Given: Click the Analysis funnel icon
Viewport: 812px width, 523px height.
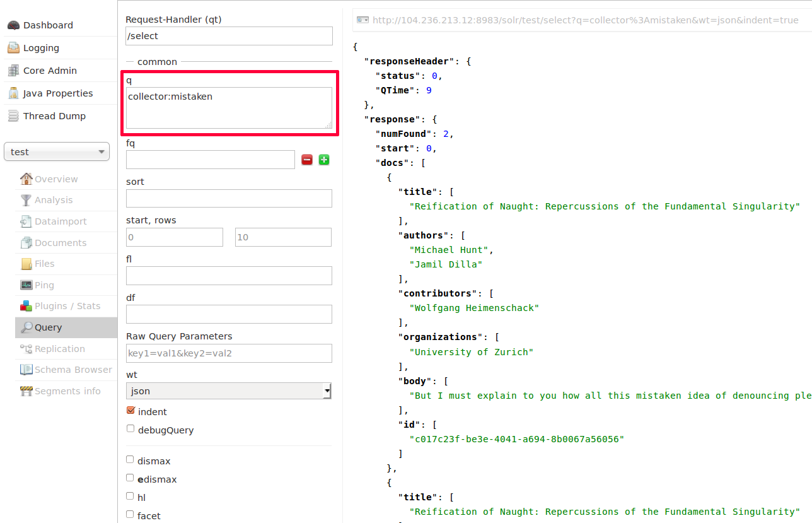Looking at the screenshot, I should point(26,200).
